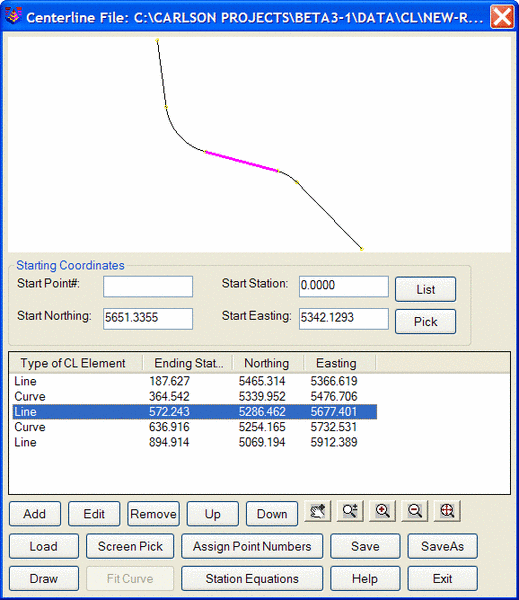Select the pan hand tool icon
The width and height of the screenshot is (519, 600).
[x=317, y=511]
